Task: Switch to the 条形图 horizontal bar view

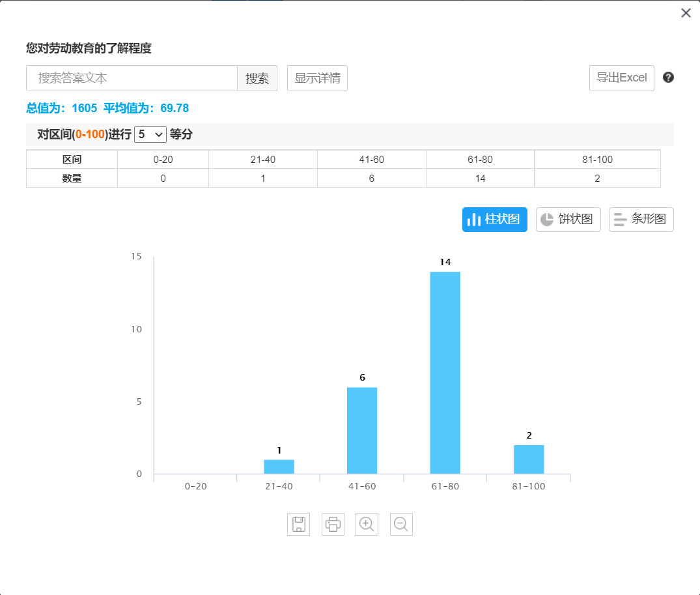Action: (x=641, y=220)
